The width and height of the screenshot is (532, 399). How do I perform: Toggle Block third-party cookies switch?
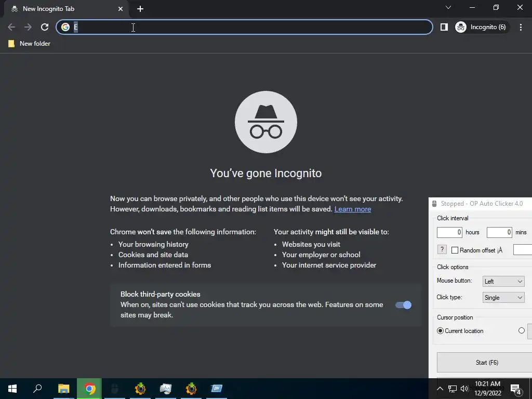tap(403, 305)
